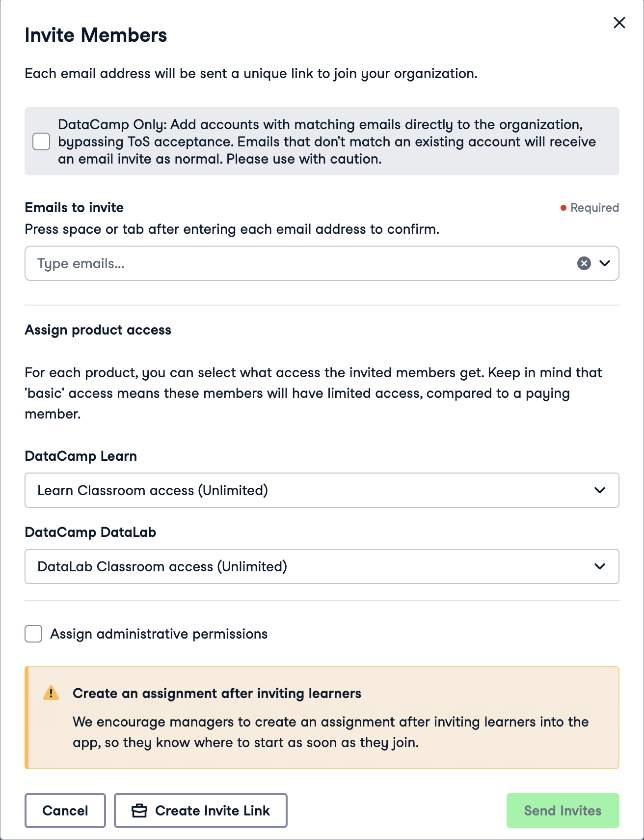Screen dimensions: 644x840
Task: Clear the emails field with the X icon
Action: tap(584, 263)
